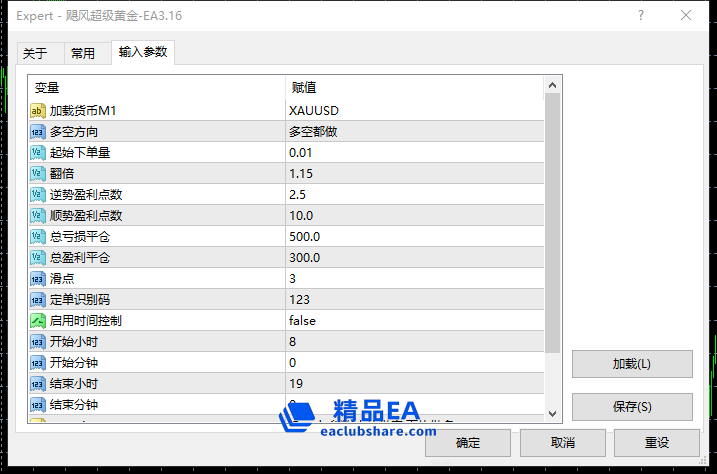Select the 开始小时 variable name
The image size is (717, 474).
[74, 342]
